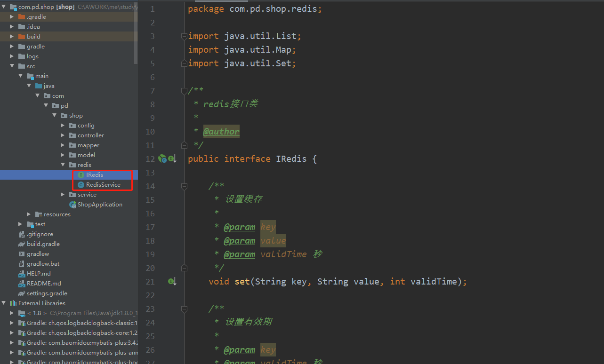
Task: Click the implemented-interface gutter icon on line 12
Action: pos(172,159)
